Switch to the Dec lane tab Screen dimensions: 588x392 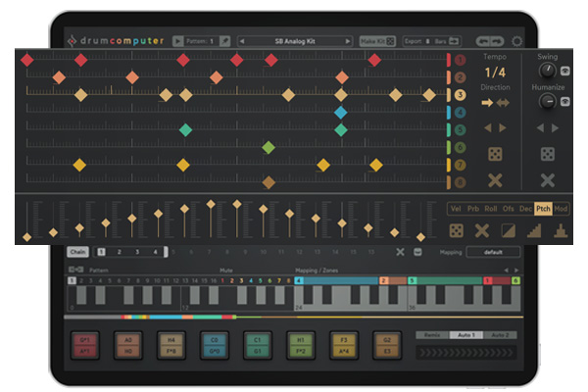525,209
